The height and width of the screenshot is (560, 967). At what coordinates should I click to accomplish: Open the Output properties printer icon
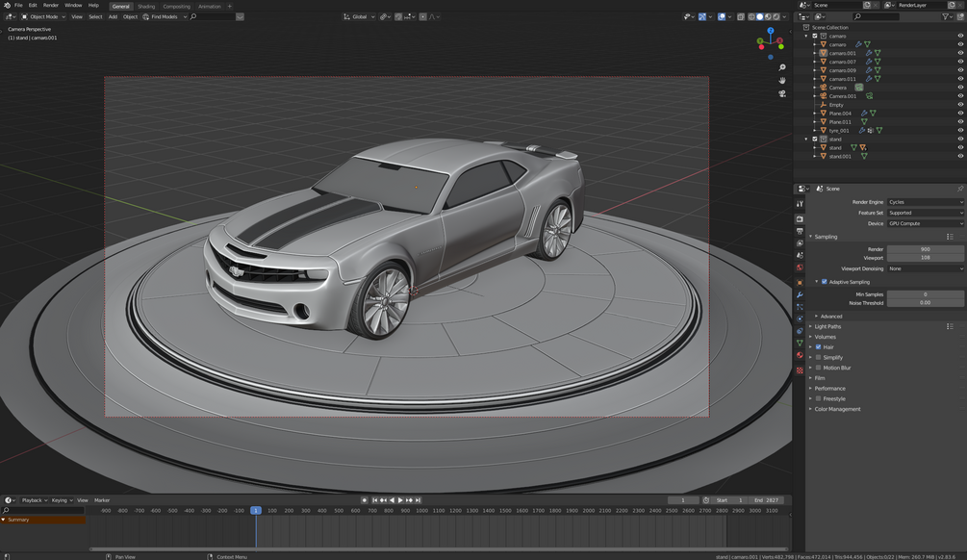[800, 231]
